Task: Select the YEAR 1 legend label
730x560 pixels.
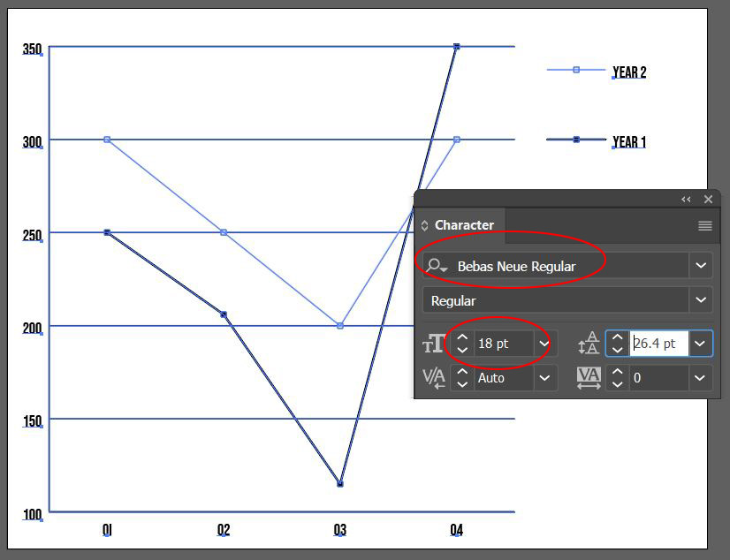Action: click(x=629, y=142)
